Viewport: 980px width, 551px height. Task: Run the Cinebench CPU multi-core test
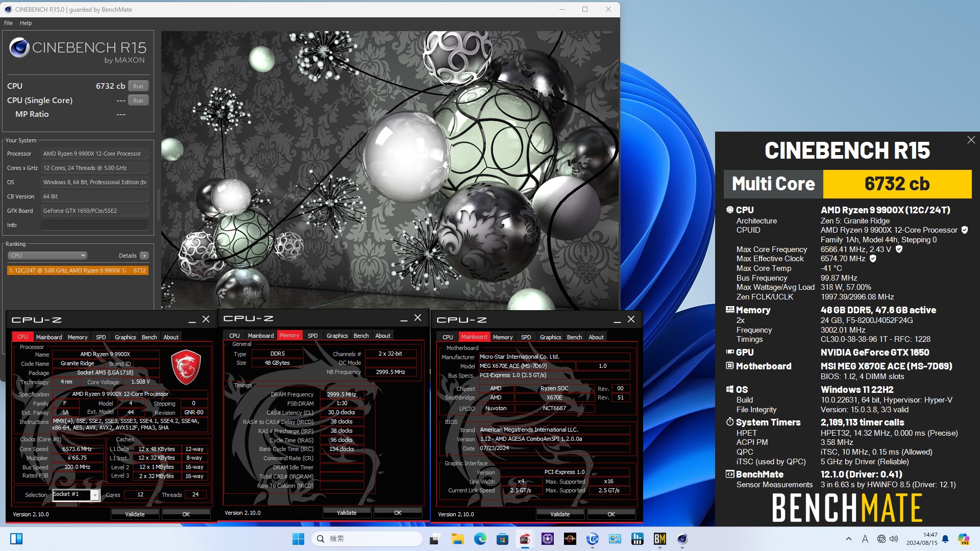click(138, 86)
